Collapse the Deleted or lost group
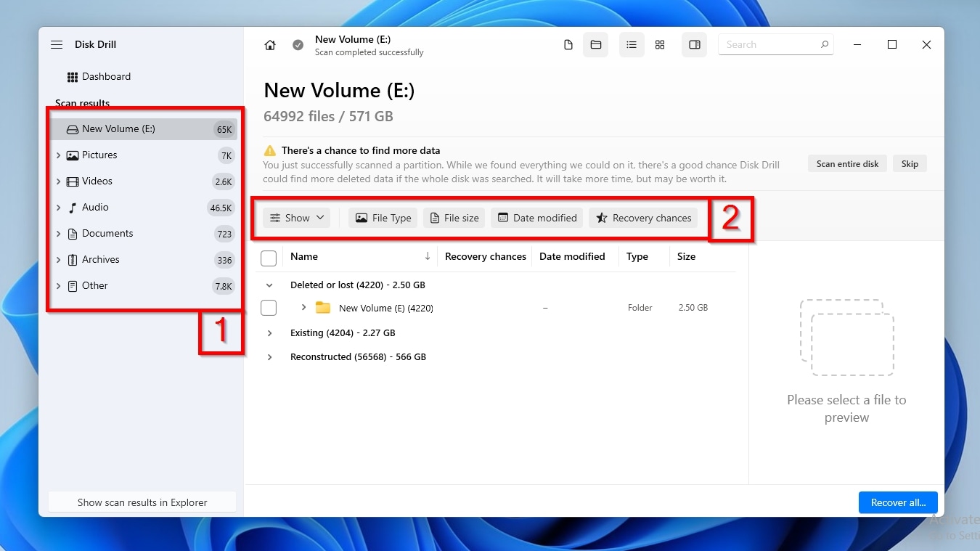The image size is (980, 551). pos(269,285)
